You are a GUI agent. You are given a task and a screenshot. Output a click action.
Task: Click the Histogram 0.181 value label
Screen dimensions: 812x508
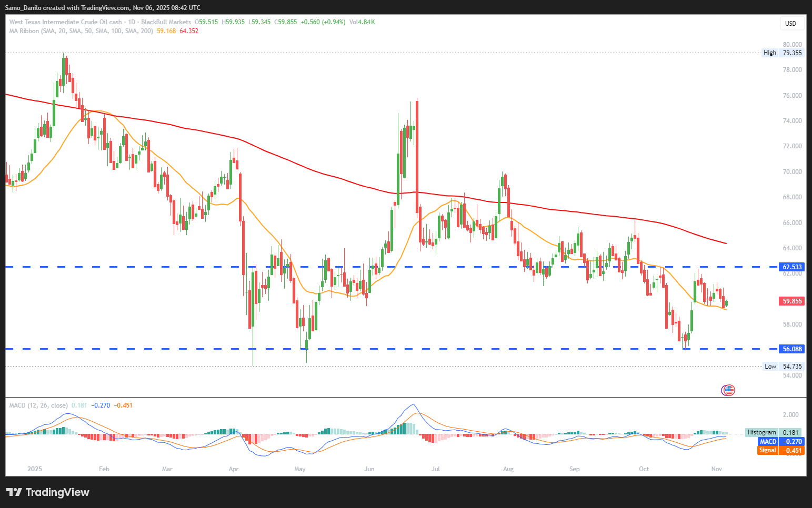click(x=774, y=432)
